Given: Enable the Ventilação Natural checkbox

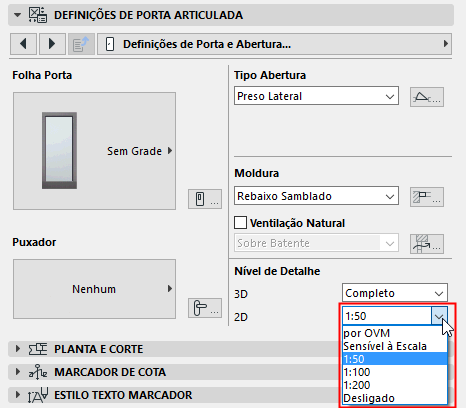Looking at the screenshot, I should tap(240, 223).
